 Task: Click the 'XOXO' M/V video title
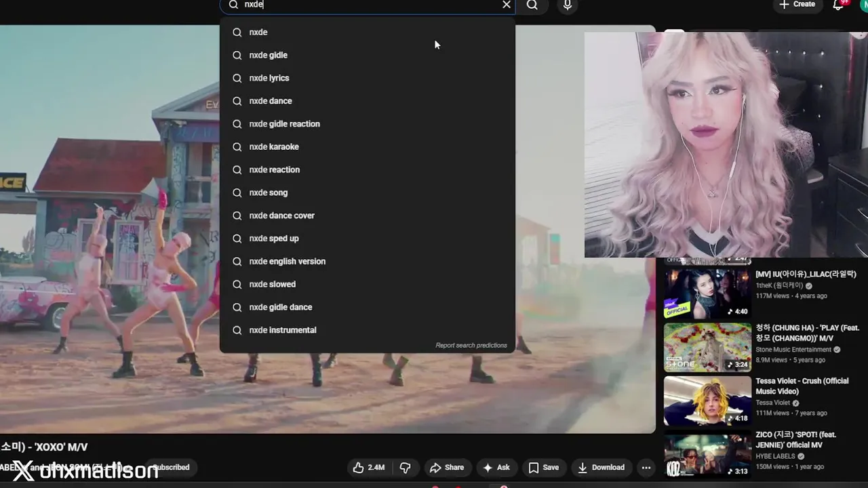pos(44,447)
